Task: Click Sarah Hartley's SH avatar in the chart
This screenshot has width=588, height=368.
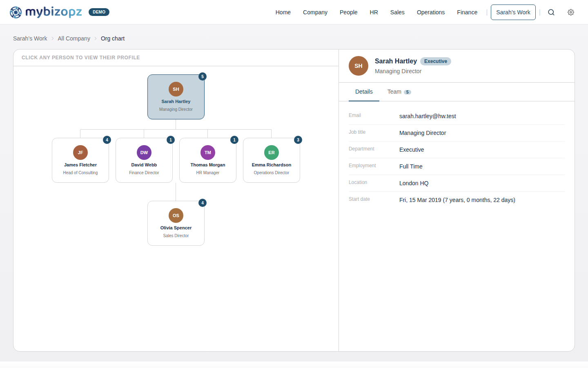Action: click(176, 89)
